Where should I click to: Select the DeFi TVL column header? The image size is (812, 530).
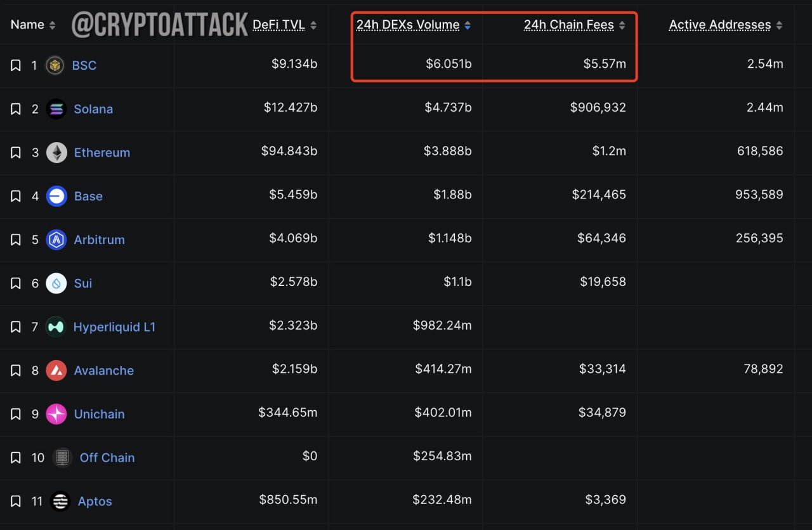click(x=278, y=25)
